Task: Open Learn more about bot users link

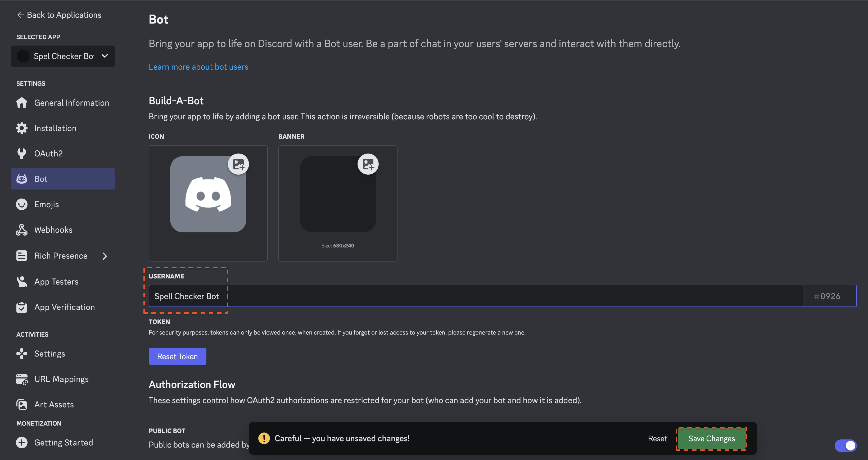Action: [x=198, y=67]
